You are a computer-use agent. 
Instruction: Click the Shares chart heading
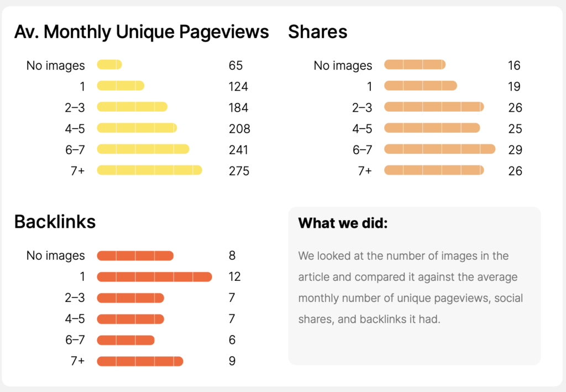coord(317,32)
